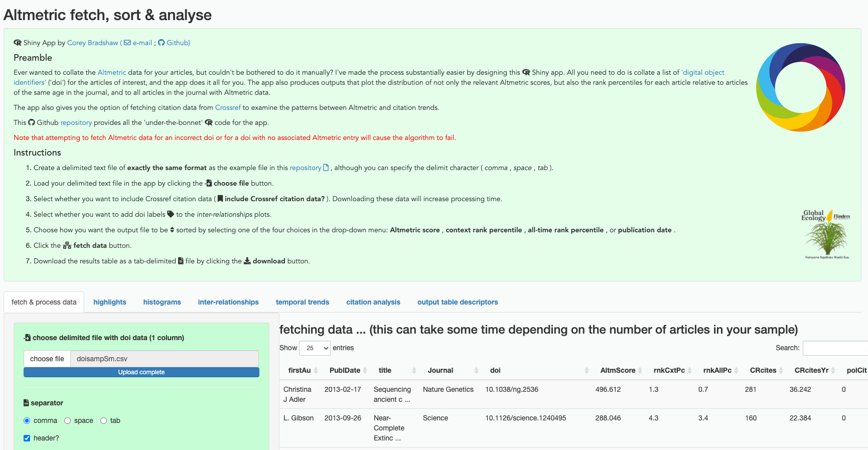The width and height of the screenshot is (868, 450).
Task: Select the comma separator radio button
Action: (x=27, y=421)
